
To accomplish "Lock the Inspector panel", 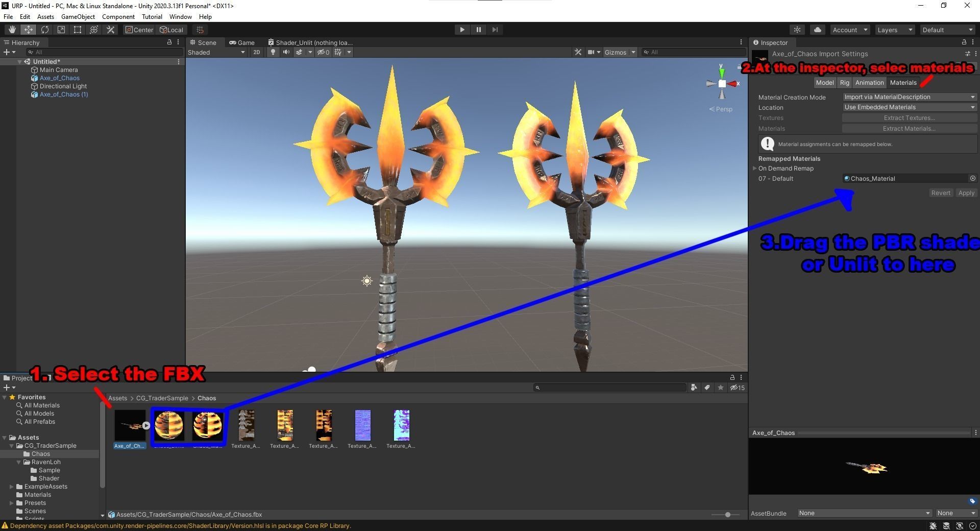I will point(964,42).
